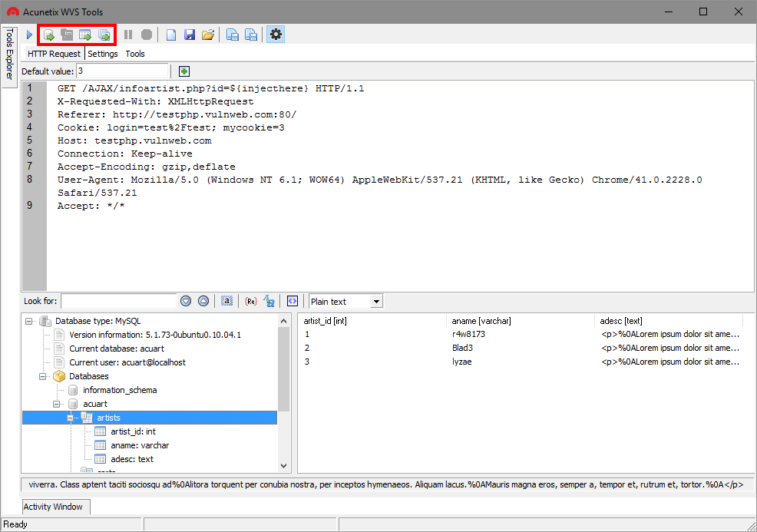Click the blue Start injection arrow
The width and height of the screenshot is (757, 532).
[29, 35]
